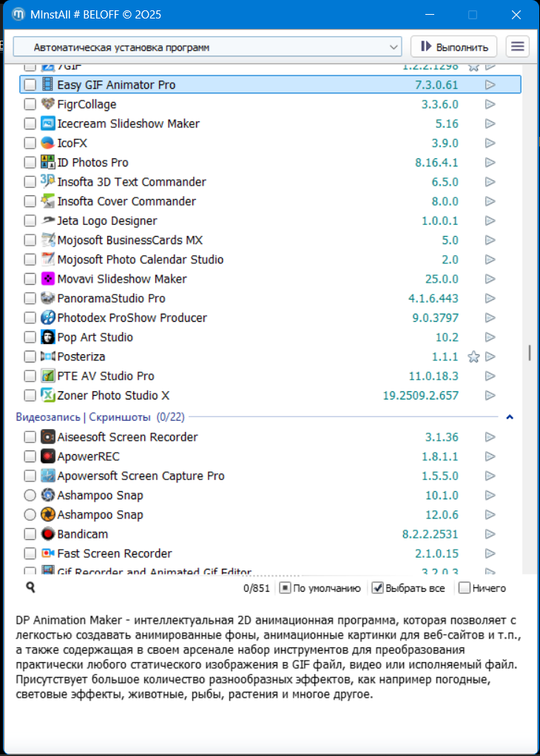The width and height of the screenshot is (540, 756).
Task: Click the IcoFX application icon
Action: coord(47,143)
